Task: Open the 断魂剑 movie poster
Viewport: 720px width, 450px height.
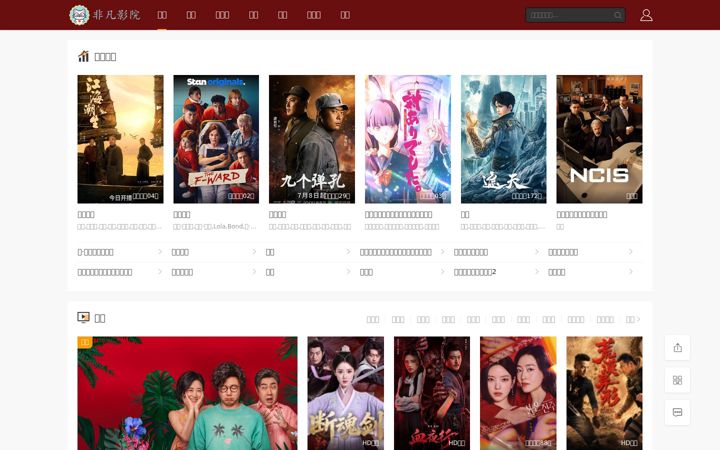Action: (346, 393)
